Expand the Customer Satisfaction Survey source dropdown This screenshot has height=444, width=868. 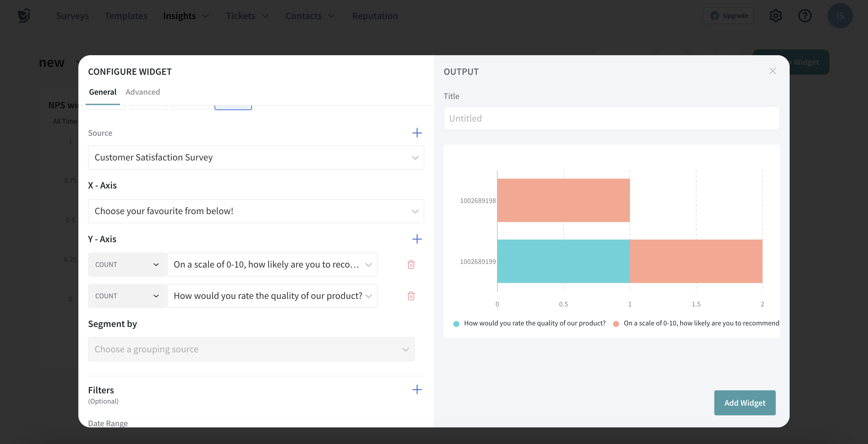click(256, 157)
